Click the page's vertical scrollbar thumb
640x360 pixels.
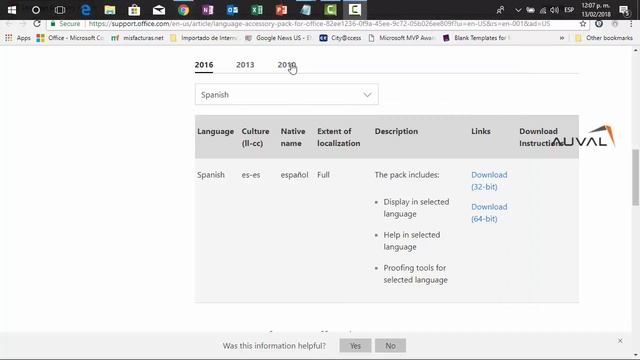tap(636, 177)
